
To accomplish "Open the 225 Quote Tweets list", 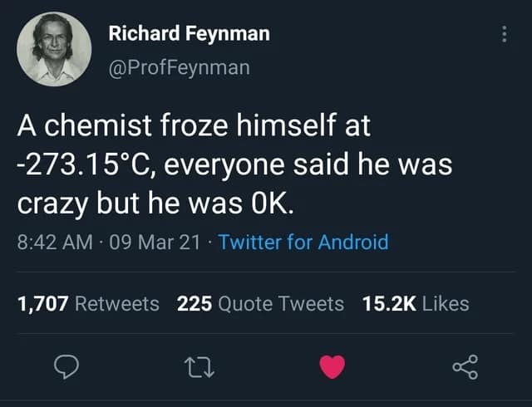I will (x=260, y=304).
